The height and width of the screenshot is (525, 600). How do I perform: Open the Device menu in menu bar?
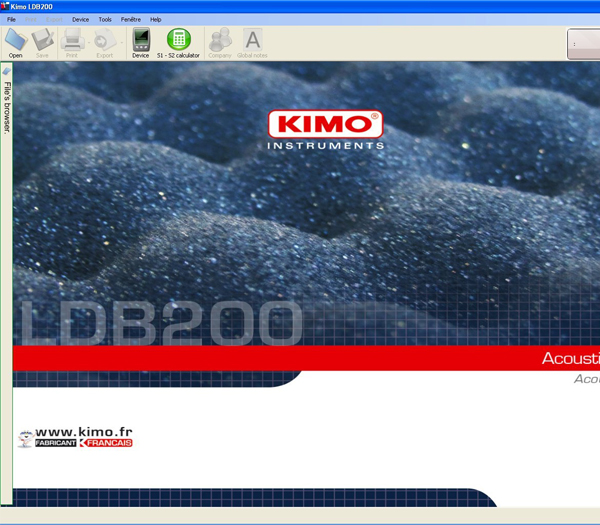80,20
